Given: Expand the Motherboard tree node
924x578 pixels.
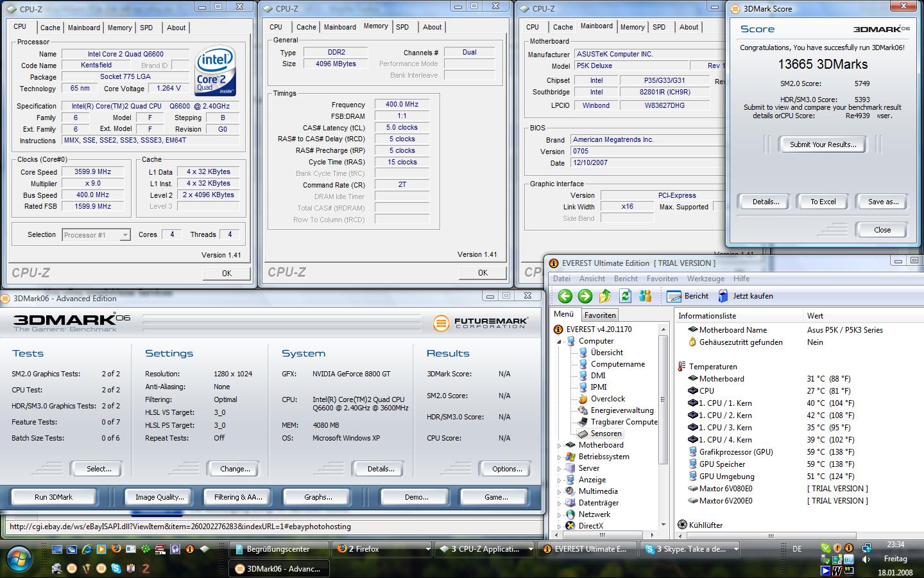Looking at the screenshot, I should coord(559,446).
